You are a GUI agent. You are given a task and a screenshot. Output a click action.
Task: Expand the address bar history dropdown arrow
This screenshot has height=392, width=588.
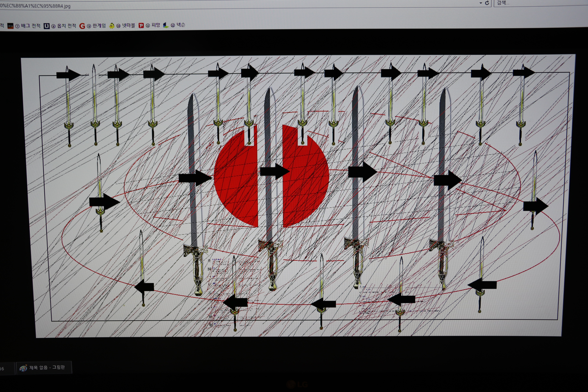(481, 3)
